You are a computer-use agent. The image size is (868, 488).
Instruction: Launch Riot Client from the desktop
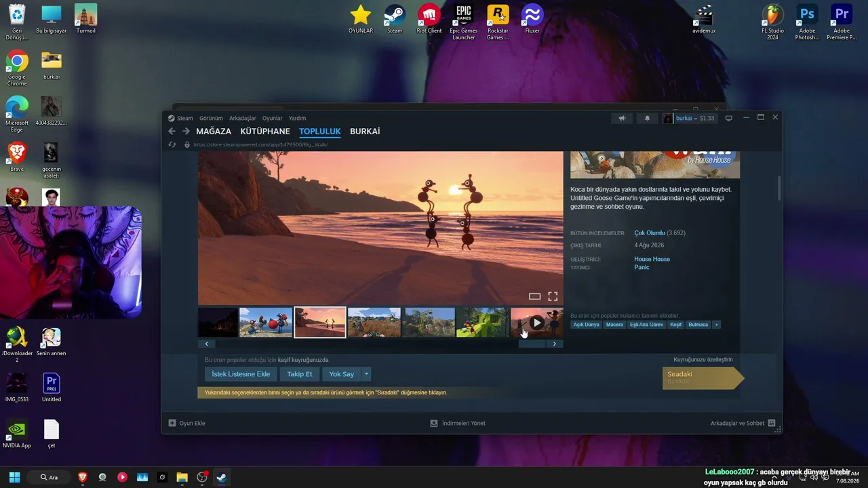(429, 19)
